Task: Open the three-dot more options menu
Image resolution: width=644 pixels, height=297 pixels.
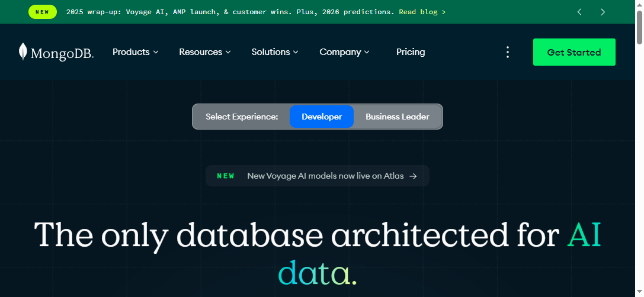Action: click(x=508, y=52)
